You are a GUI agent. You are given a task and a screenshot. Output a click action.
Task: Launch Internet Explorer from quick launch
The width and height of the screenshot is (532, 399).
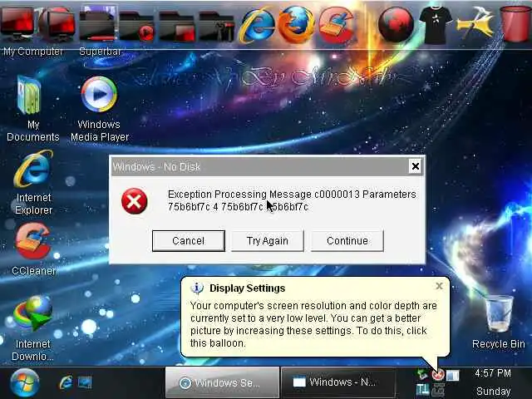click(x=66, y=382)
